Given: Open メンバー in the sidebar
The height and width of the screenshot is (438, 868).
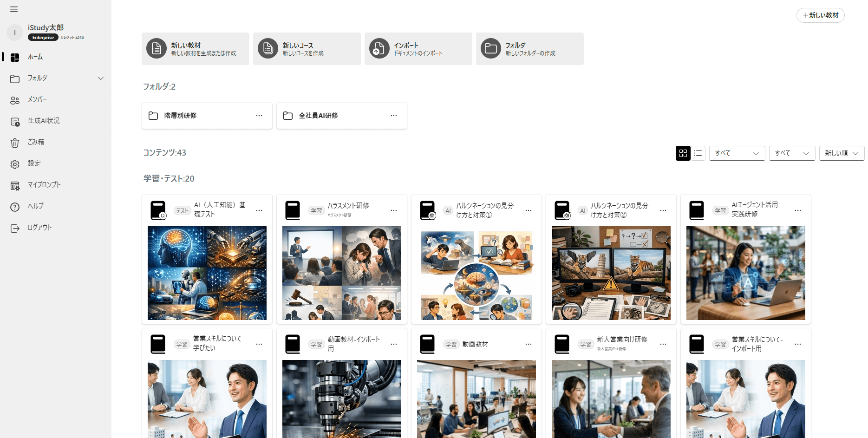Looking at the screenshot, I should [x=56, y=100].
